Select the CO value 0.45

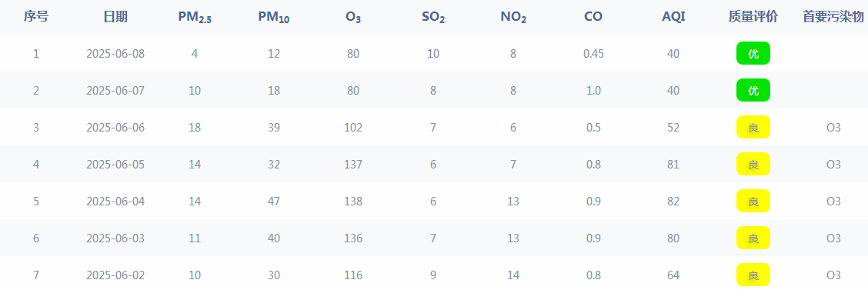[593, 54]
